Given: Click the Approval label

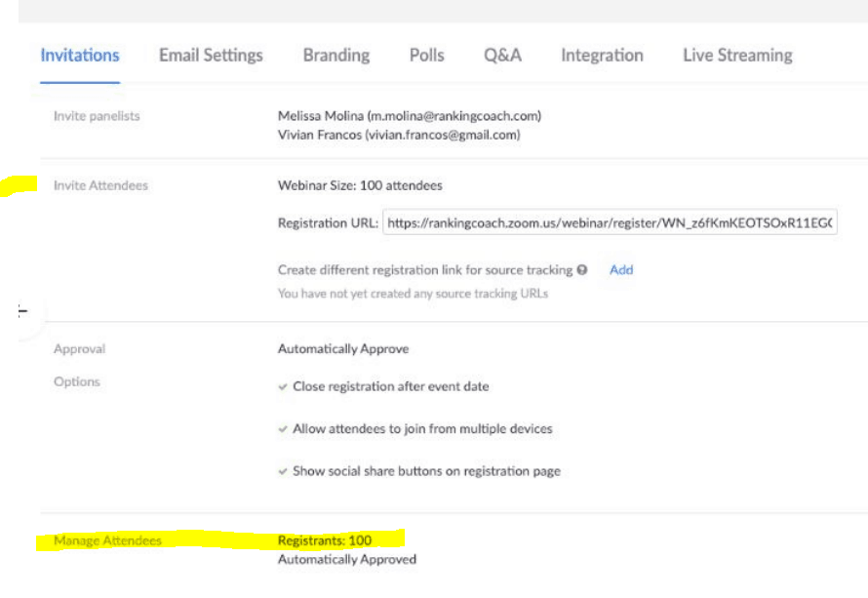Looking at the screenshot, I should click(79, 349).
